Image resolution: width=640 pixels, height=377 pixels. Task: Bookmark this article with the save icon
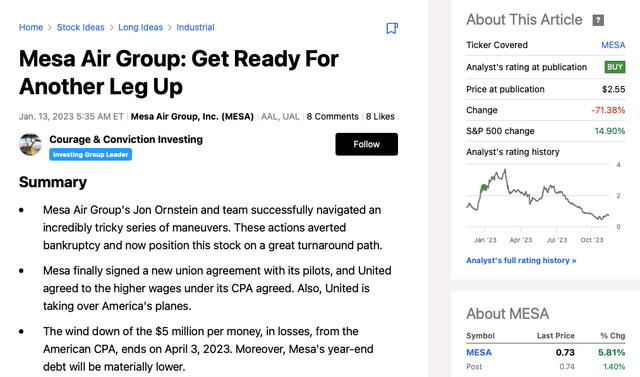[392, 28]
